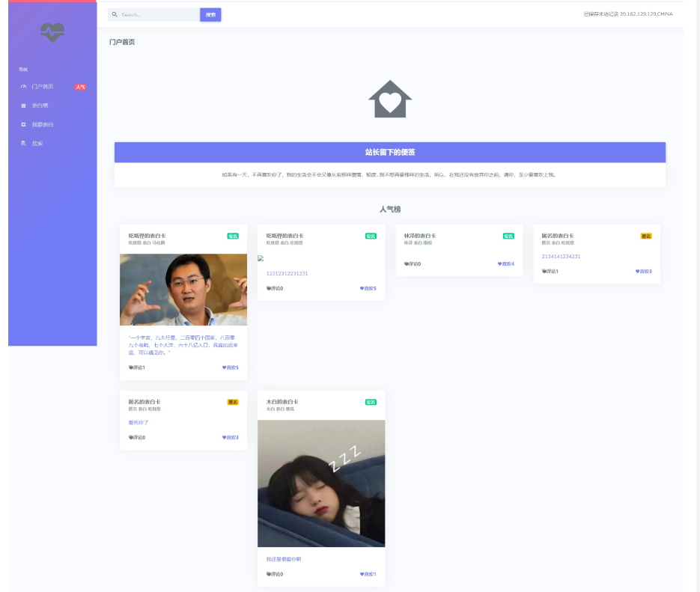The width and height of the screenshot is (700, 592).
Task: Open the link 我还是很爱你啊
Action: pos(283,558)
